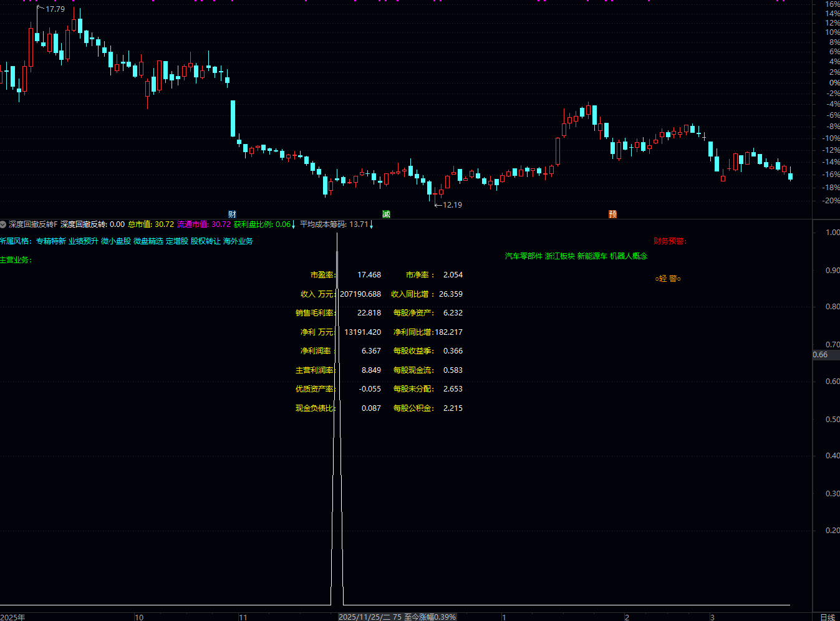Click the 专精特新 style tag

[51, 241]
